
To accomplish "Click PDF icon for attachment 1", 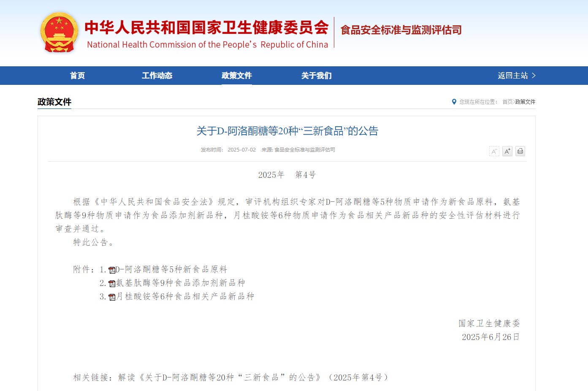I will 112,270.
